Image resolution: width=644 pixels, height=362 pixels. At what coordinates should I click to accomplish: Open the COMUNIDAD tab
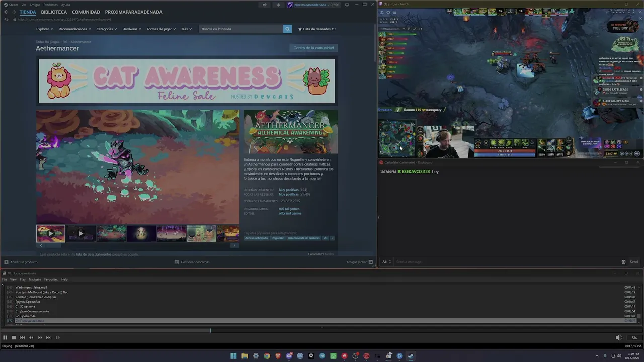86,12
